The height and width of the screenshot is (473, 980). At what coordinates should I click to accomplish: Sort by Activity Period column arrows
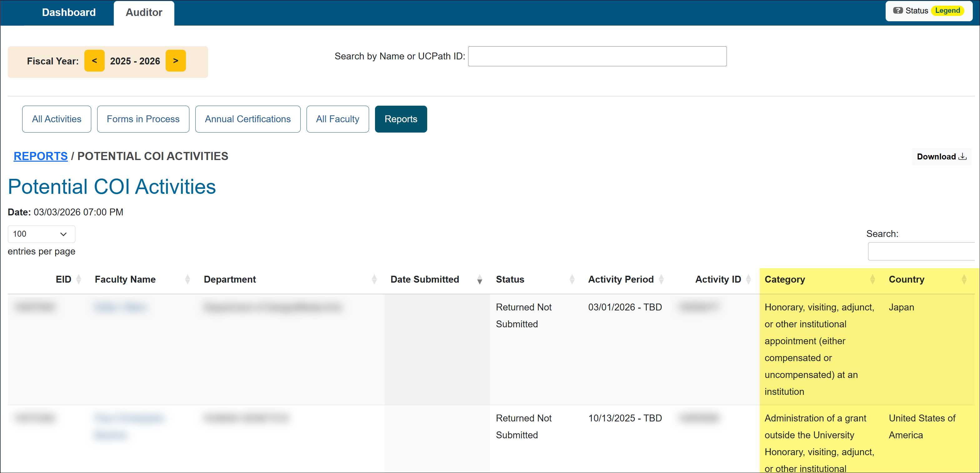tap(661, 279)
